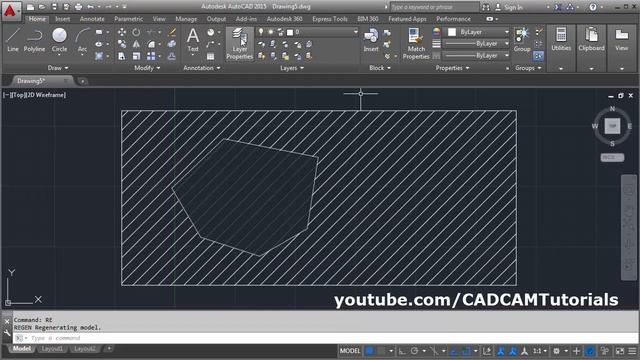Open the layer name dropdown
The image size is (640, 360).
[x=356, y=32]
